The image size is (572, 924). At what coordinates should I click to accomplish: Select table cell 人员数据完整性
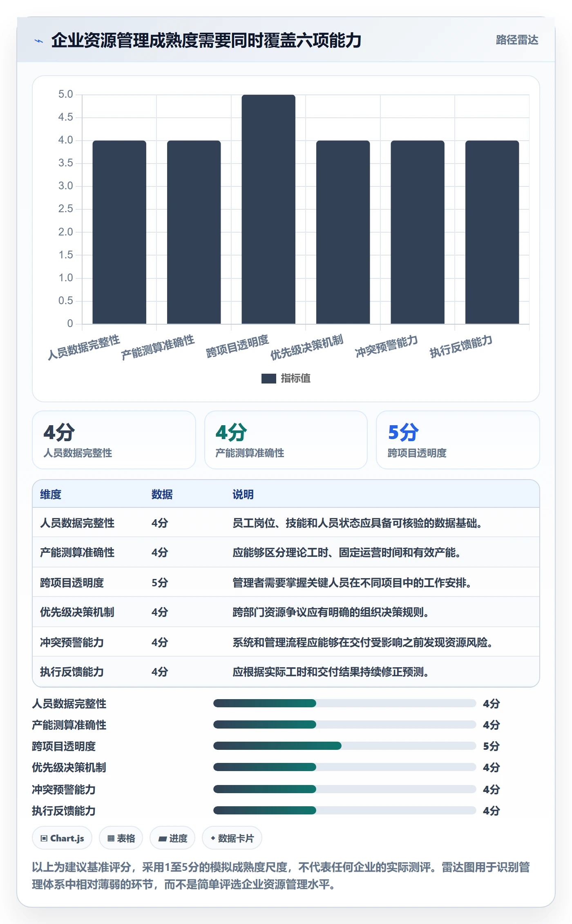tap(77, 523)
